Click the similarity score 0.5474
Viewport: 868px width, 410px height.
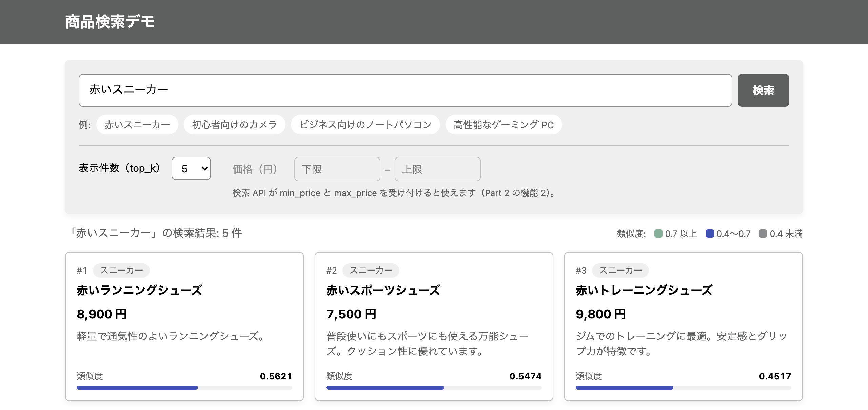point(526,376)
